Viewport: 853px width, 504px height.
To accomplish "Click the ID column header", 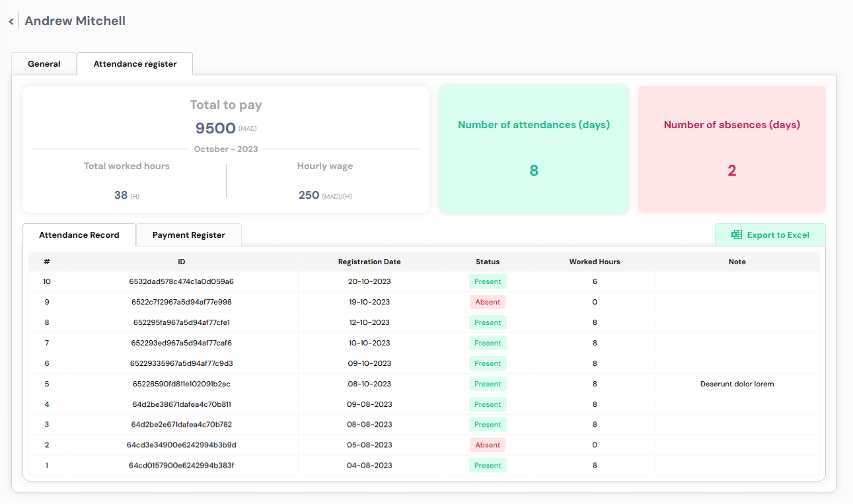I will tap(182, 262).
